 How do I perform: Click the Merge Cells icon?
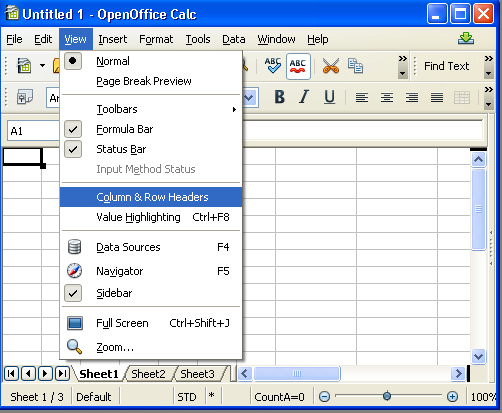click(462, 98)
